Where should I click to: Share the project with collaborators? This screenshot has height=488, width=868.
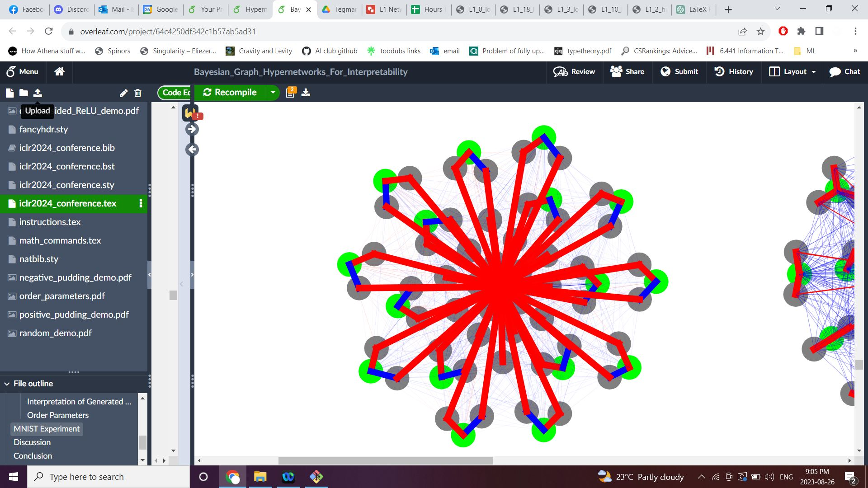(x=627, y=71)
